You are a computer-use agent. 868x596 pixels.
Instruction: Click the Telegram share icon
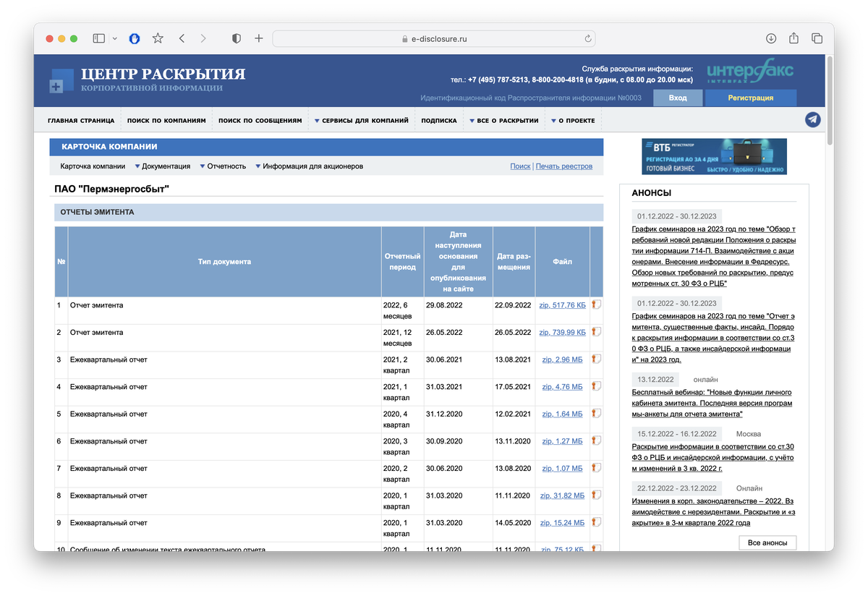(812, 119)
